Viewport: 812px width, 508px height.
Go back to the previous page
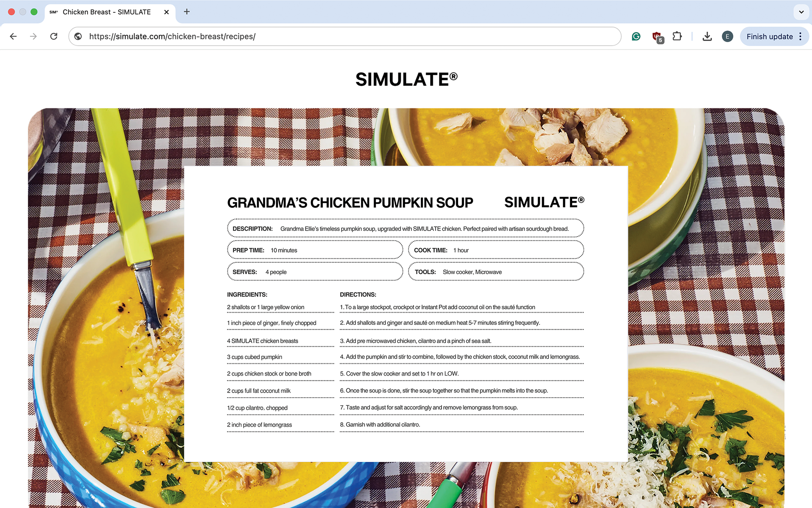tap(13, 36)
